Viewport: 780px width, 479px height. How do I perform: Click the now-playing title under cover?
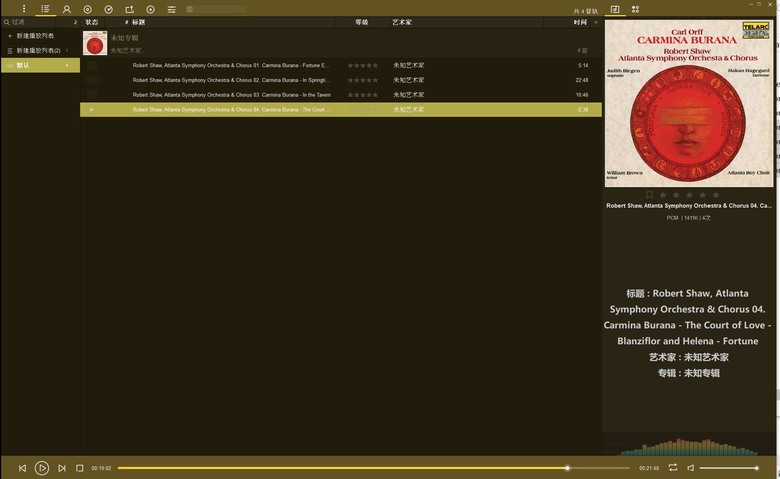point(688,205)
